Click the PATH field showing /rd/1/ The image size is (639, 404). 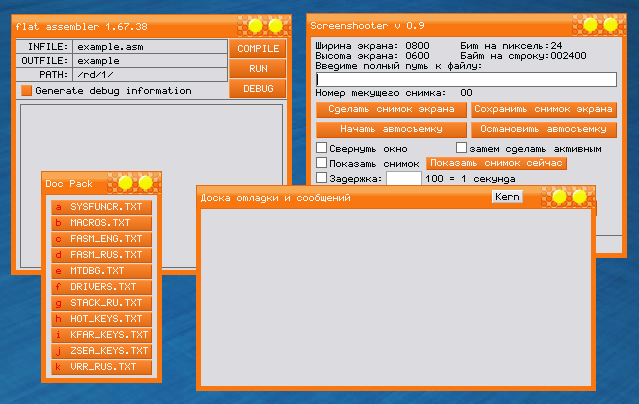[149, 74]
